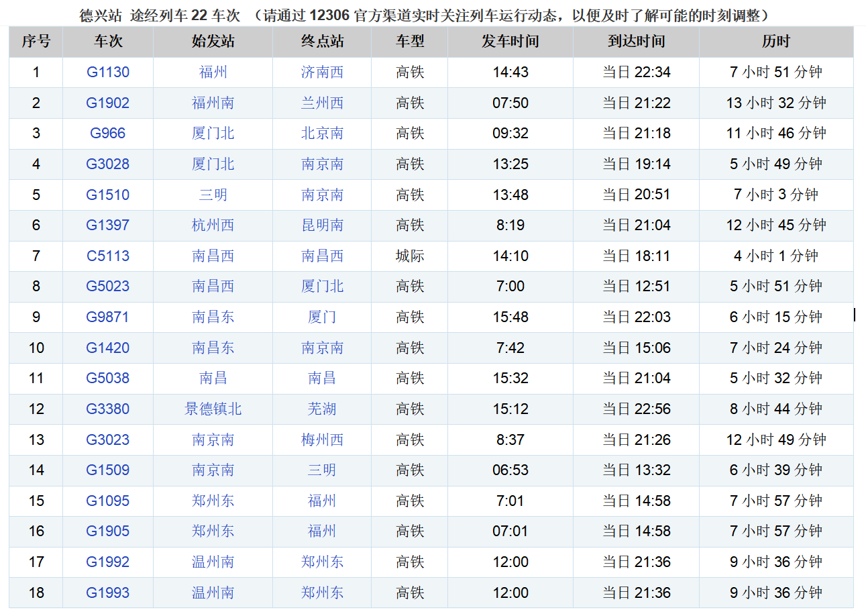Screen dimensions: 866x616
Task: Open train G9871 link
Action: pyautogui.click(x=108, y=317)
